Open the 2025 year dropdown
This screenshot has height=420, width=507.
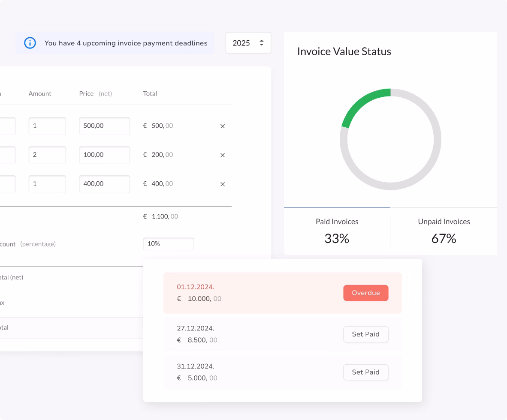pyautogui.click(x=248, y=43)
